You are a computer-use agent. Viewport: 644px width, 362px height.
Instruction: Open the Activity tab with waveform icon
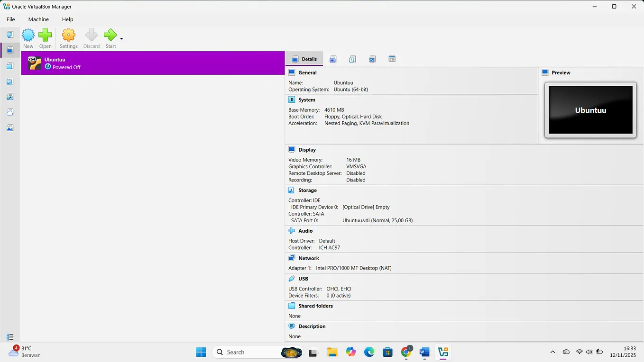[x=372, y=59]
